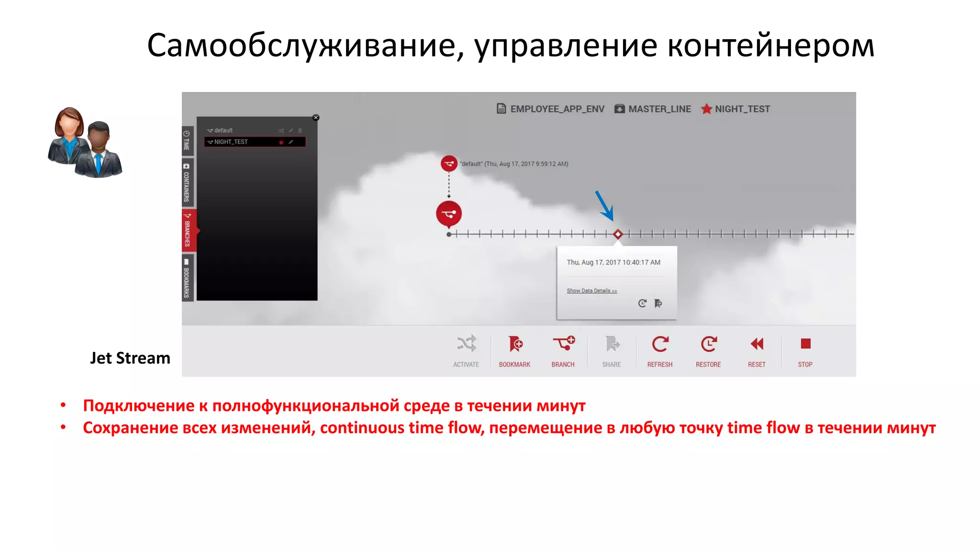Click RESET toolbar button
Viewport: 980px width, 551px height.
pyautogui.click(x=757, y=352)
